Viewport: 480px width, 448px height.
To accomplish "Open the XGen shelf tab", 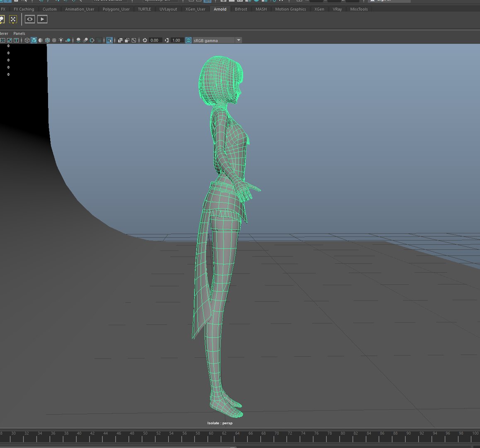I will 319,9.
